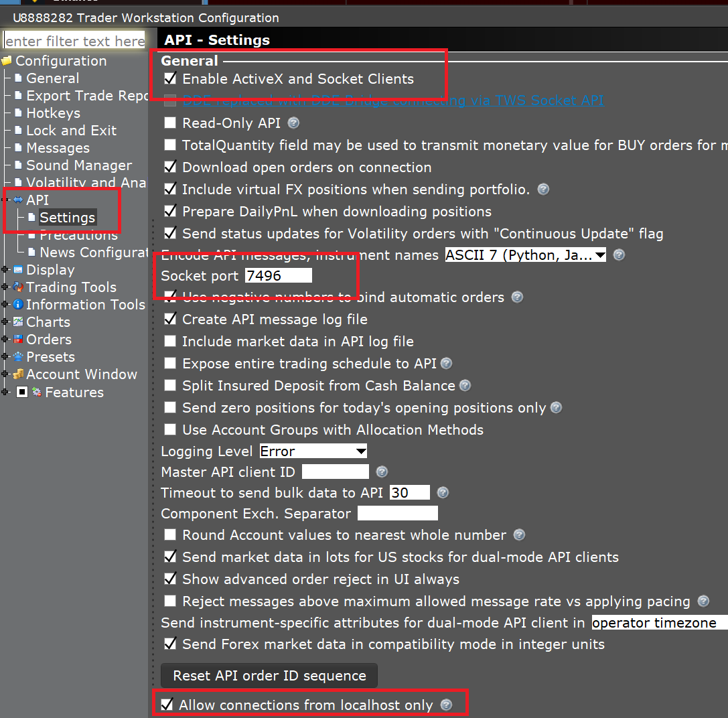Image resolution: width=728 pixels, height=718 pixels.
Task: Open help icon for Expose trading schedule
Action: 446,363
